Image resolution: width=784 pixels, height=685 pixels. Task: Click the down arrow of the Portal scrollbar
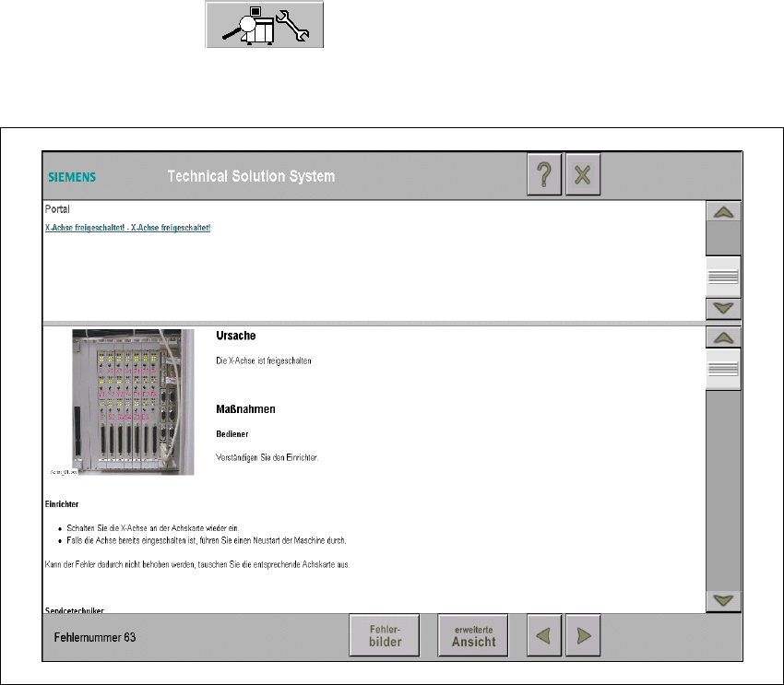click(x=723, y=309)
